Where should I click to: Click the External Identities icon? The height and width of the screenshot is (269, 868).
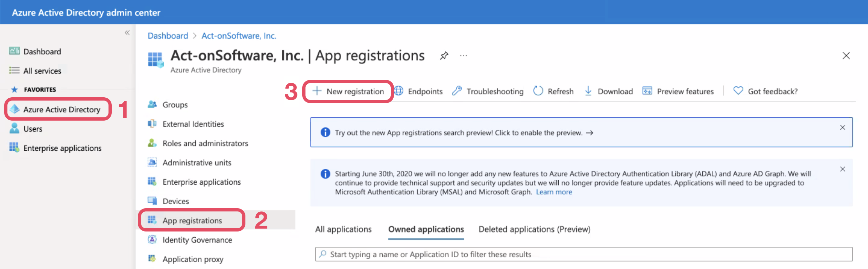(x=152, y=124)
